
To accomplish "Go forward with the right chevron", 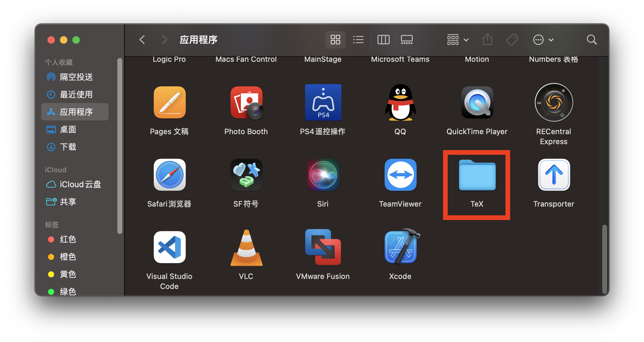I will click(x=164, y=40).
